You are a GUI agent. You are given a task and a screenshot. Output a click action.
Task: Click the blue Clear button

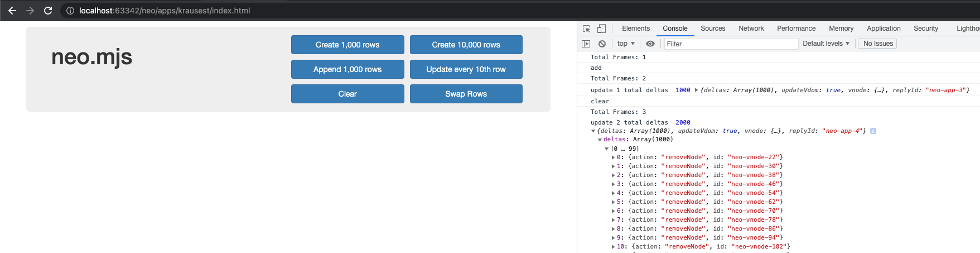[x=347, y=94]
